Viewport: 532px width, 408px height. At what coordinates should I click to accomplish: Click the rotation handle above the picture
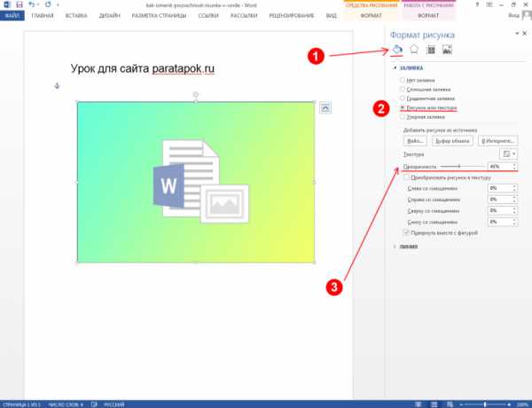[x=195, y=94]
